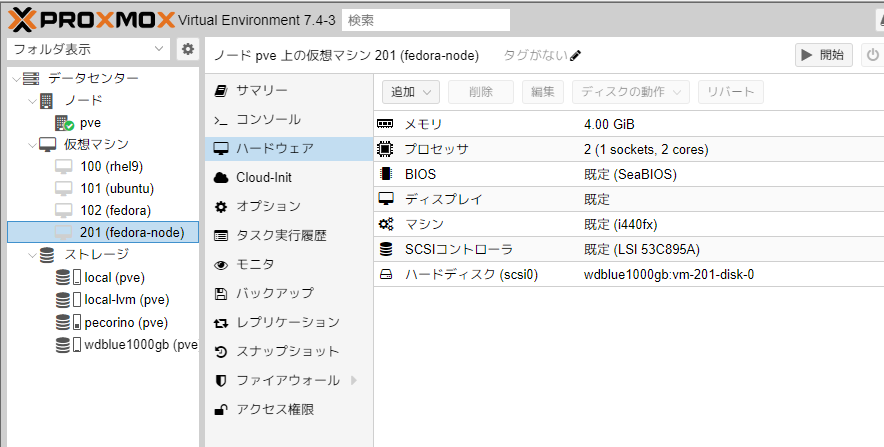
Task: Click the pve node status icon
Action: click(64, 123)
